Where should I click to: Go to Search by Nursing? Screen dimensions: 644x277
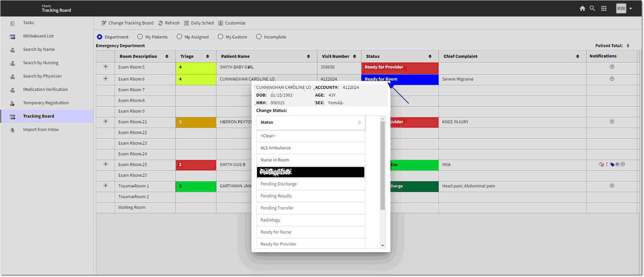click(x=41, y=63)
